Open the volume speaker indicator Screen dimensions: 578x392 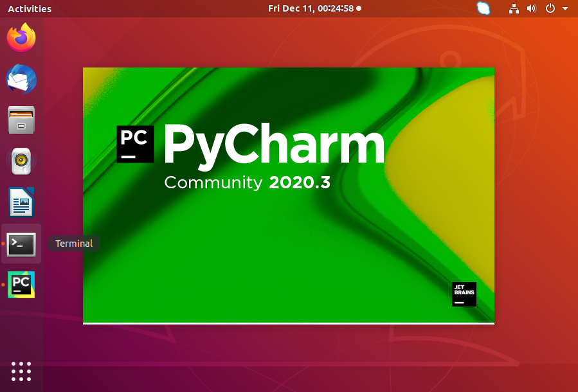[532, 8]
